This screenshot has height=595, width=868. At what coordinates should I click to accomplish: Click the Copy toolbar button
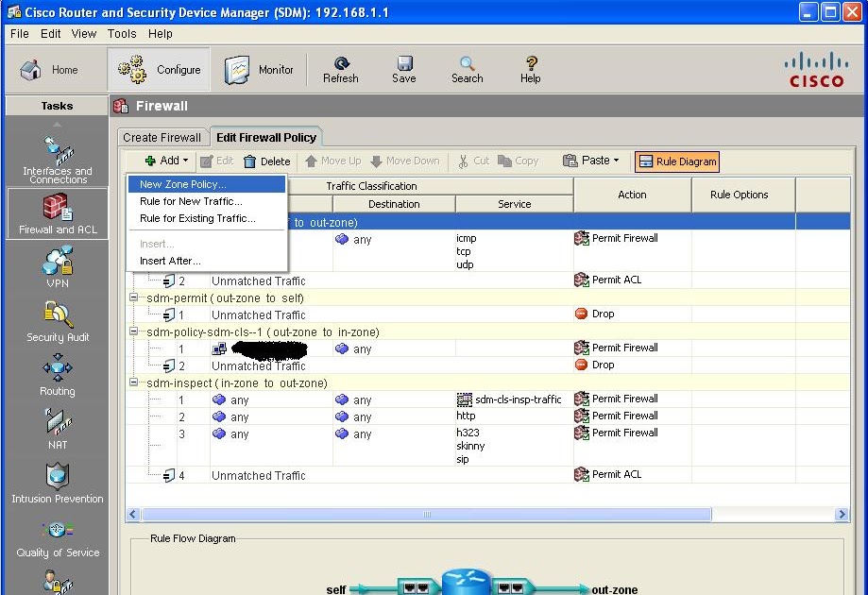coord(519,161)
